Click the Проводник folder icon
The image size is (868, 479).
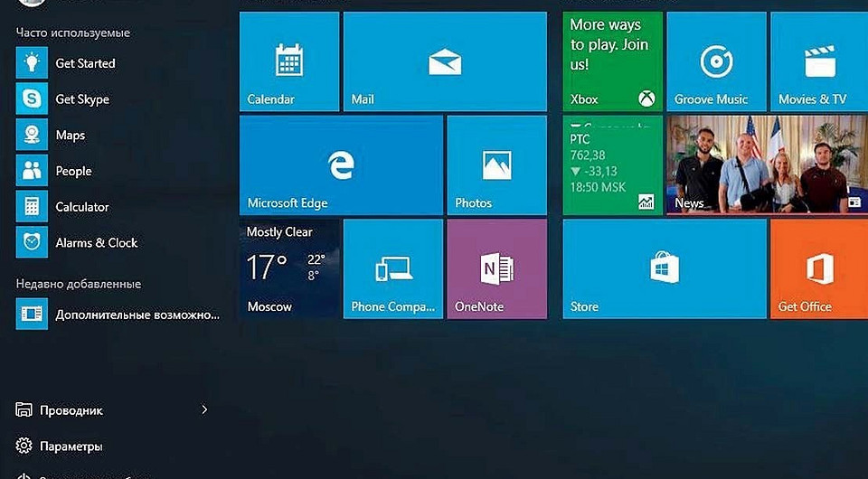[24, 409]
